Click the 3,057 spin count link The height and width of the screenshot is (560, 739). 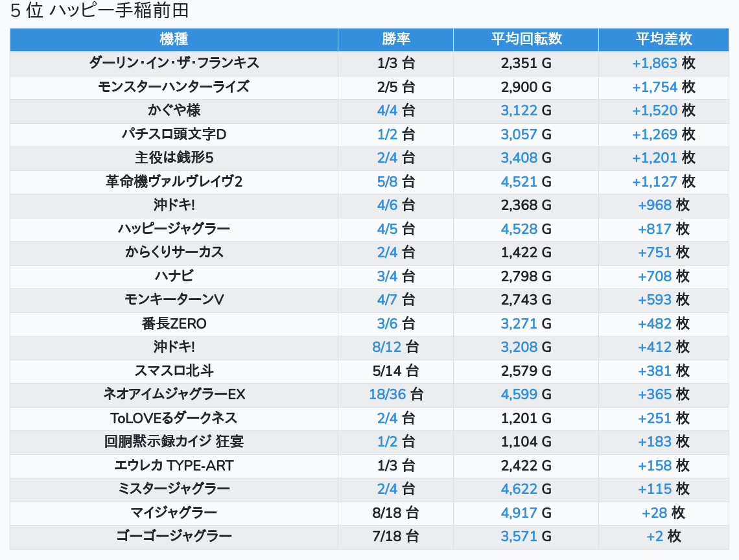(x=519, y=134)
